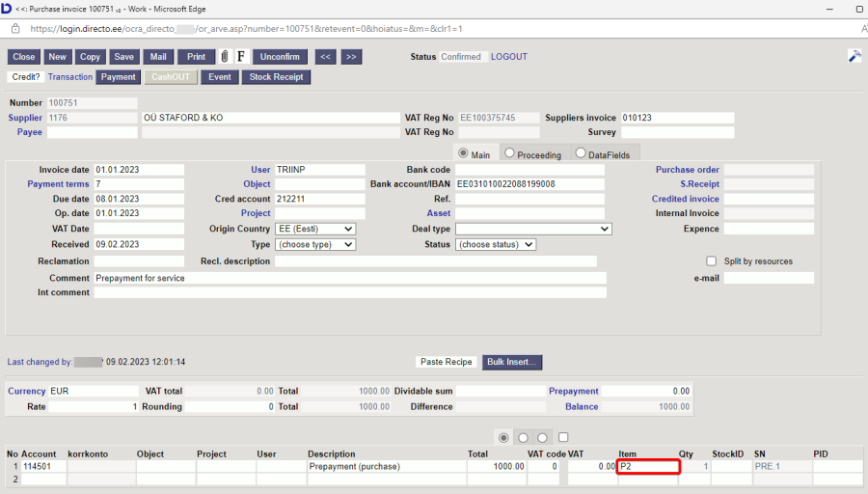Viewport: 868px width, 494px height.
Task: Click the lock icon in address bar
Action: coord(14,28)
